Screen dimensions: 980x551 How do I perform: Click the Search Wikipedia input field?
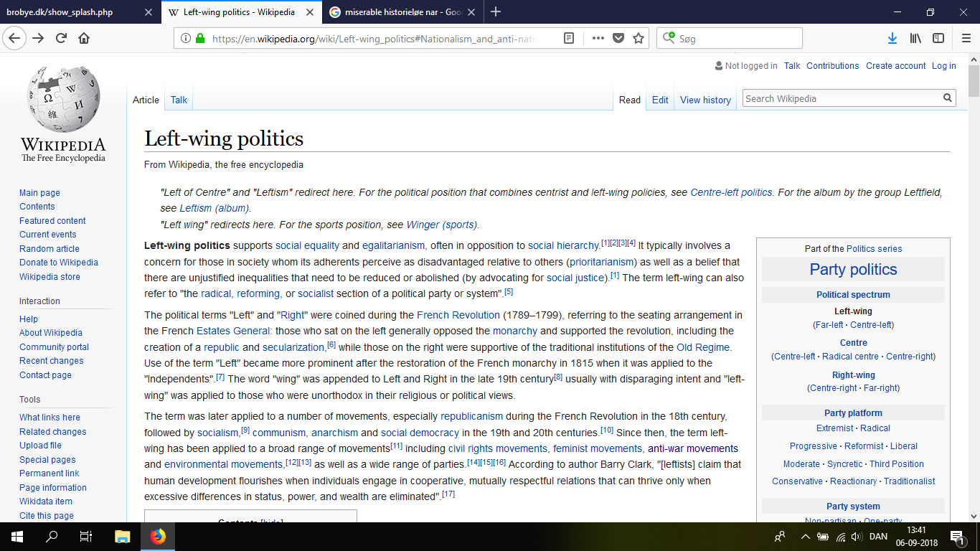pos(842,99)
